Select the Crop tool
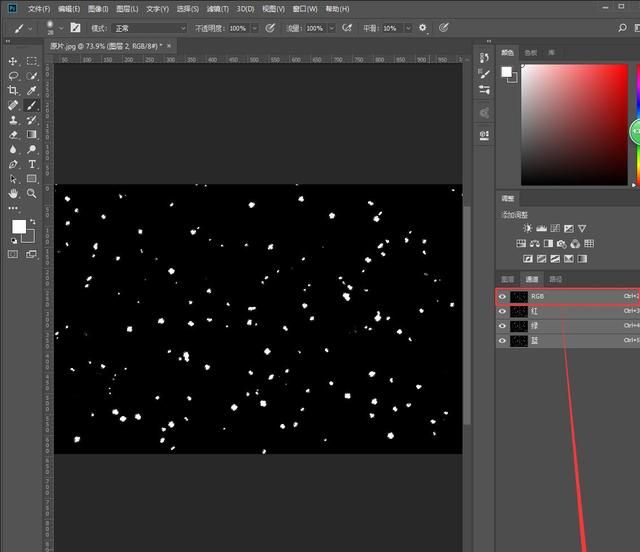 coord(13,90)
